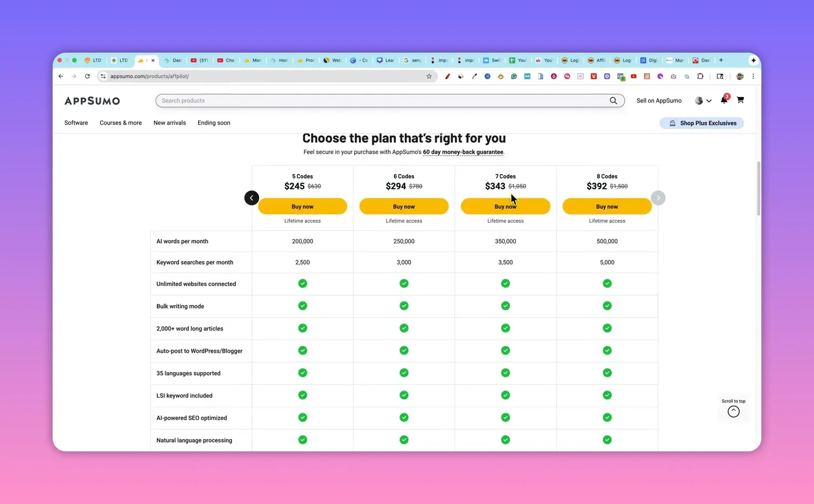Click the left carousel arrow beside pricing table

(251, 198)
